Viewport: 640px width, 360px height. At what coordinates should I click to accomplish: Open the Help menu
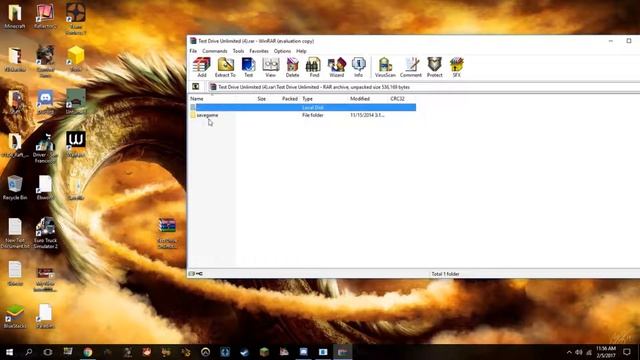301,51
